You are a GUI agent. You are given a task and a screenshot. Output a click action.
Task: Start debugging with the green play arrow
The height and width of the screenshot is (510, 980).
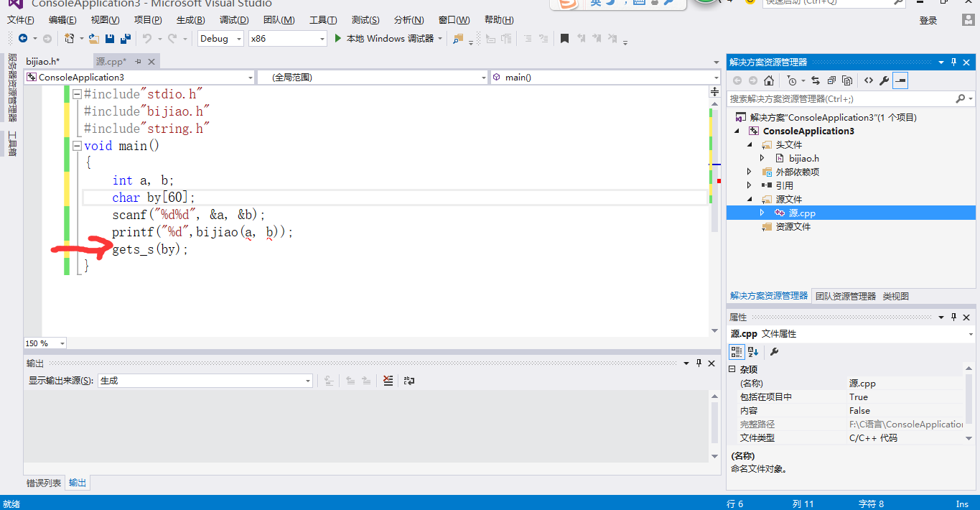tap(338, 39)
